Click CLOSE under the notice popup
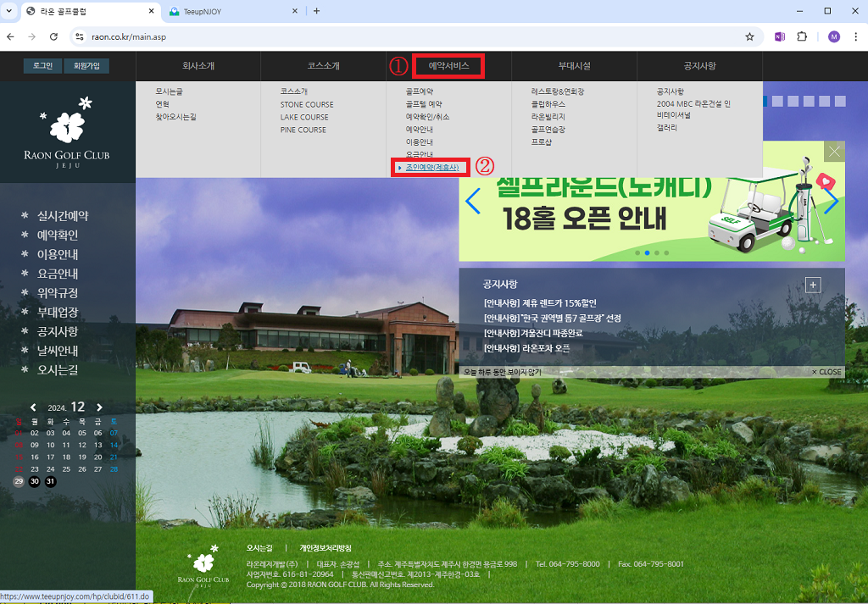868x604 pixels. 826,372
